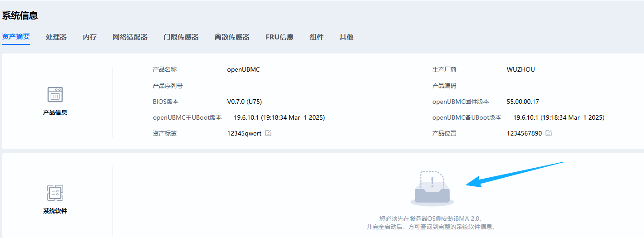Click the 系统信息 page heading
The image size is (644, 238).
pos(20,15)
